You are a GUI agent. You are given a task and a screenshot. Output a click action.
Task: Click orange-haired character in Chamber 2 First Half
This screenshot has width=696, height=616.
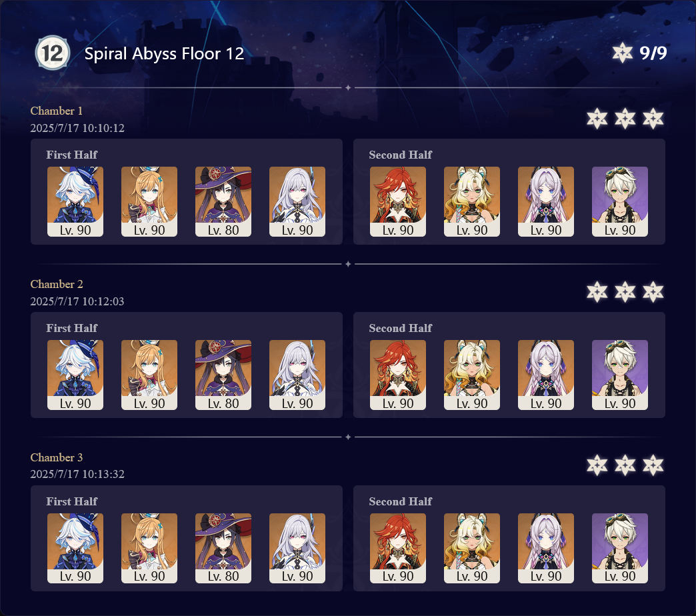click(149, 375)
